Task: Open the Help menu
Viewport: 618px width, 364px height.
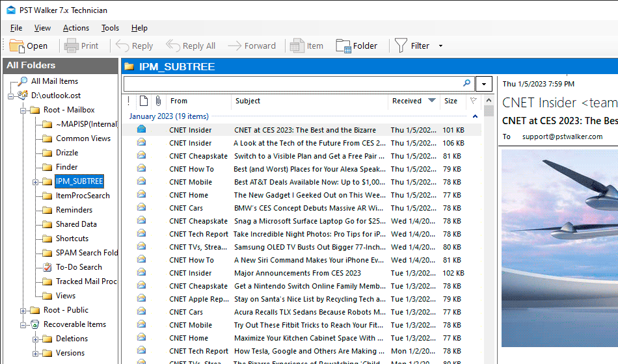Action: [x=139, y=28]
